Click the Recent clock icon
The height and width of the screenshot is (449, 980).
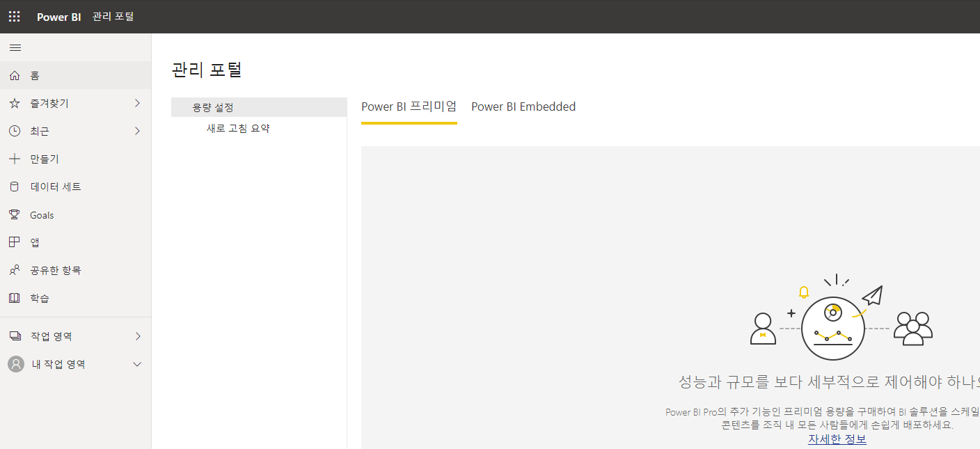(15, 131)
